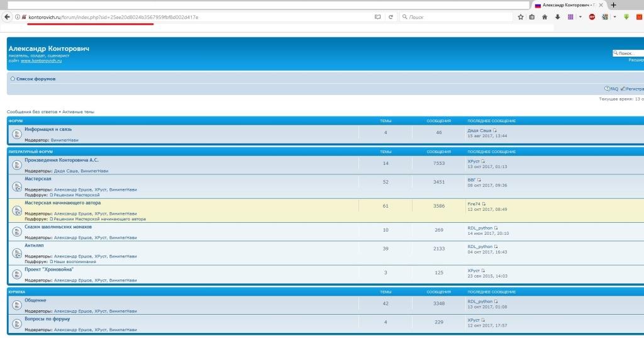Open the Проект "Хроновойна" forum

[x=49, y=269]
